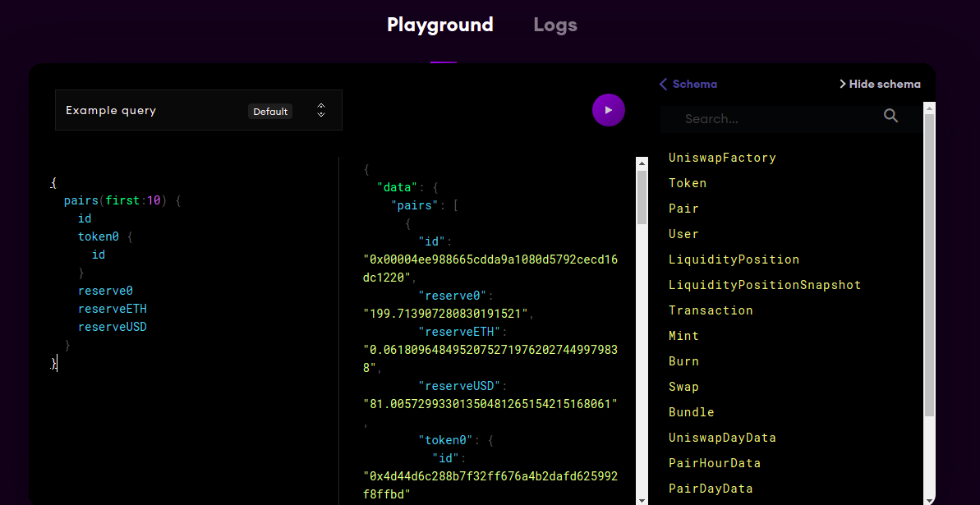This screenshot has width=980, height=505.
Task: Open the UniswapFactory schema entity
Action: tap(722, 158)
